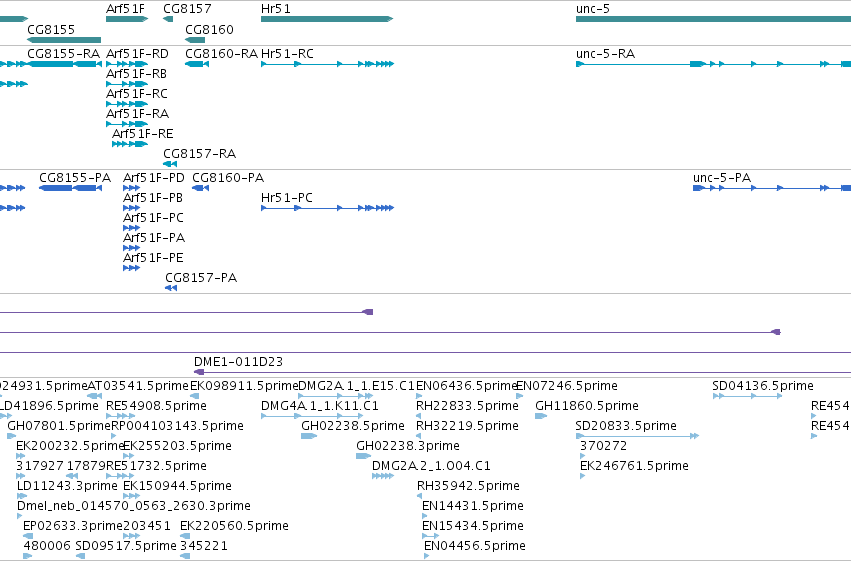The height and width of the screenshot is (561, 851).
Task: Select the Arf51F-RC transcript label
Action: coord(137,94)
